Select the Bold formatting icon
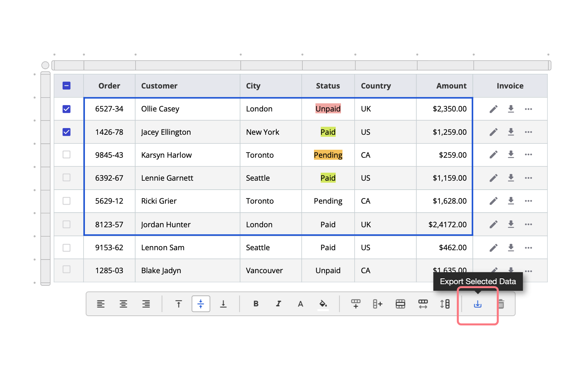The image size is (588, 366). click(x=256, y=304)
